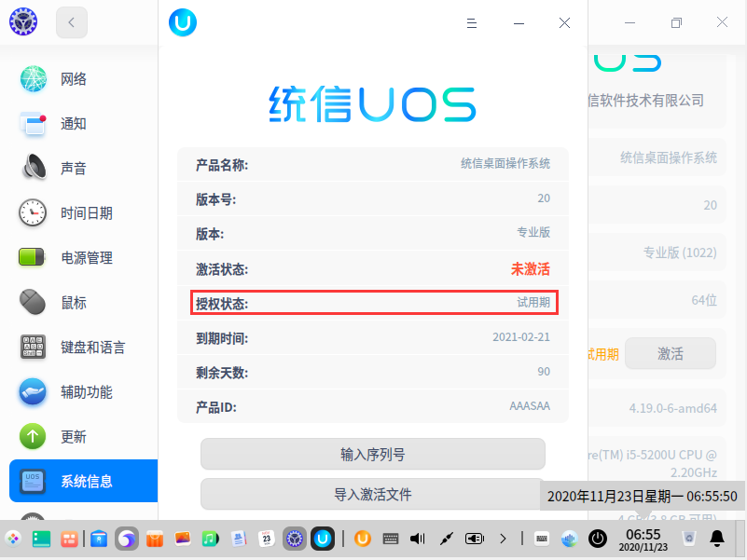Click 统信桌面操作系统 product name value
This screenshot has height=560, width=747.
(505, 163)
